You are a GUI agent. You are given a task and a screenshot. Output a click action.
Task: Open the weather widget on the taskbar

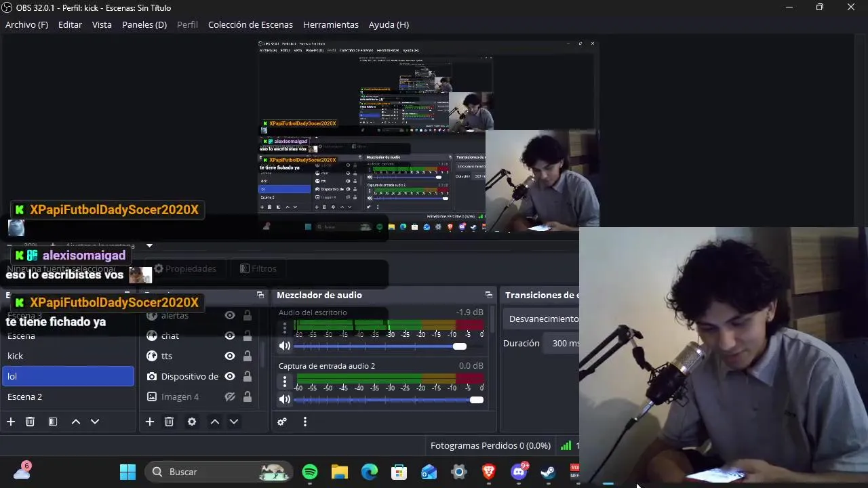point(22,471)
